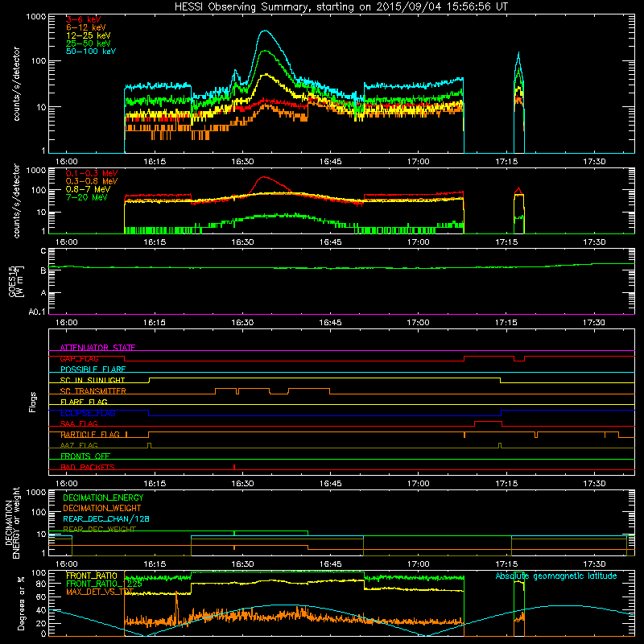Screen dimensions: 644x644
Task: Click the ECLIPSE_FLAG label
Action: tap(88, 413)
